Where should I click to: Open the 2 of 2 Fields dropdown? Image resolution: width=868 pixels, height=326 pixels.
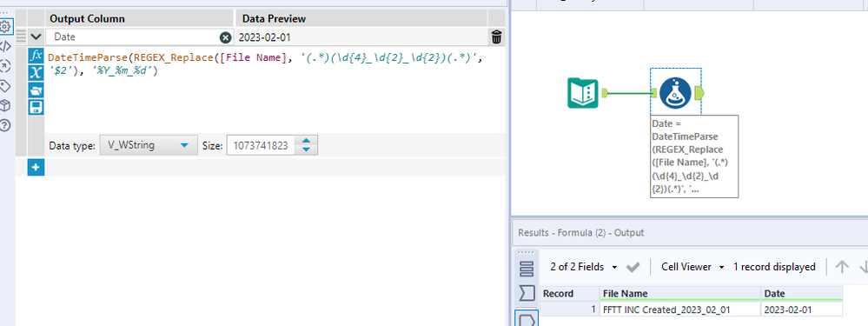[x=584, y=267]
